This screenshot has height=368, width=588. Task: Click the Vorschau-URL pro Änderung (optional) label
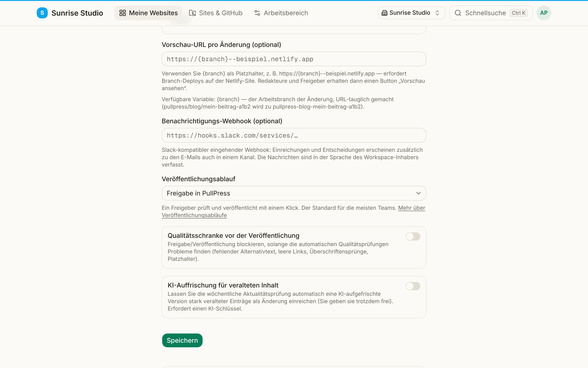pos(221,45)
